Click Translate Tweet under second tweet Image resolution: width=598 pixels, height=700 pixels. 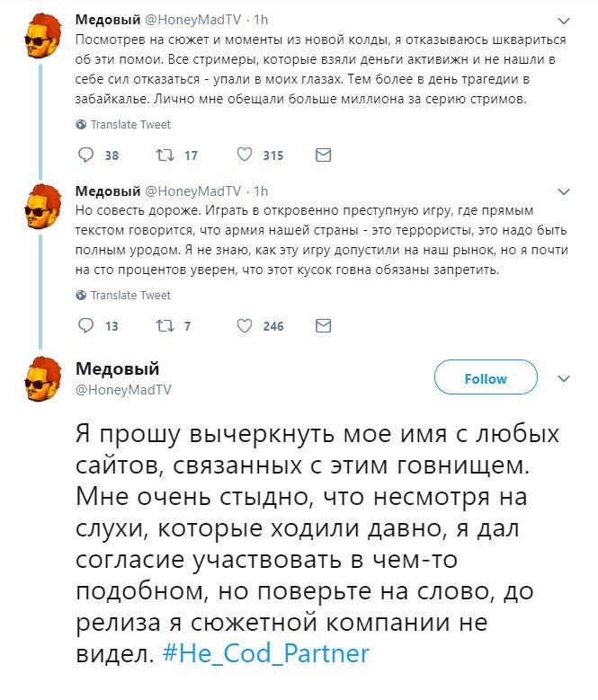(x=129, y=295)
